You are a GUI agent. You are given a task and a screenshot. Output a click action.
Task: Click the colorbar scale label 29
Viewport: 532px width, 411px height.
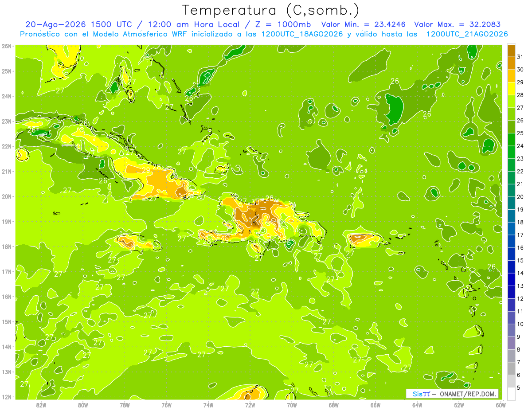pyautogui.click(x=520, y=82)
